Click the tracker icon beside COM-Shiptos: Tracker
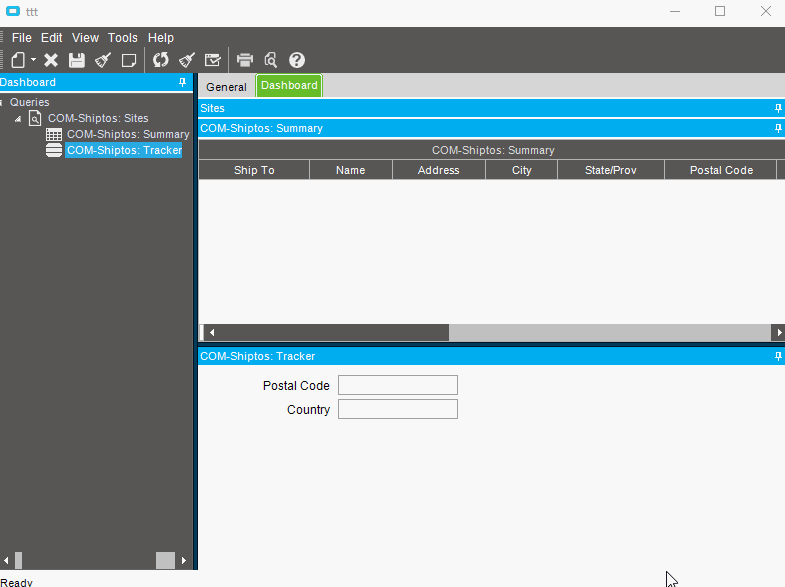 54,150
